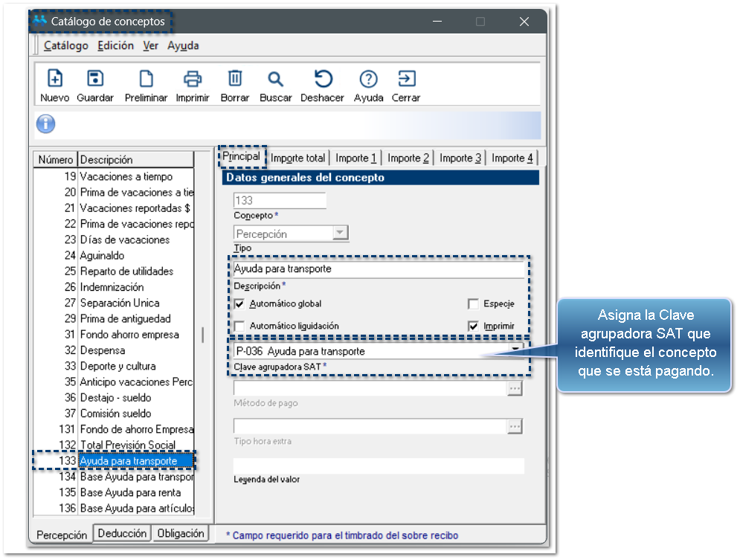Viewport: 740px width, 560px height.
Task: Switch to the Deducción tab
Action: [123, 533]
